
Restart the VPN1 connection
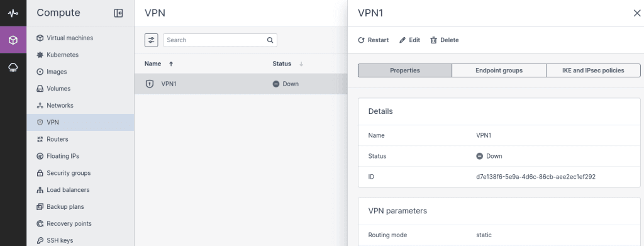(374, 40)
